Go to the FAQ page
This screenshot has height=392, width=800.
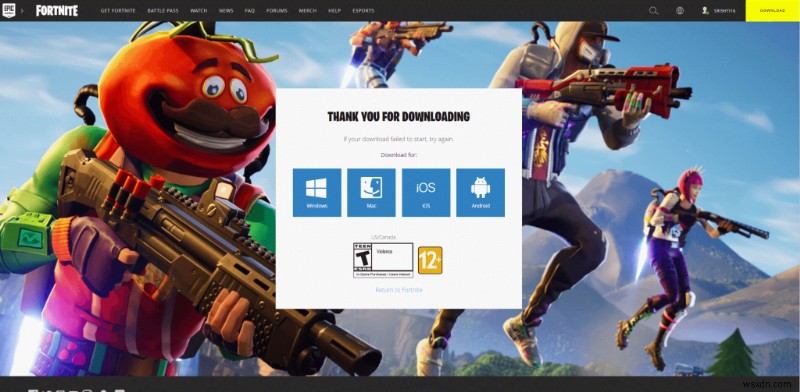pyautogui.click(x=249, y=11)
